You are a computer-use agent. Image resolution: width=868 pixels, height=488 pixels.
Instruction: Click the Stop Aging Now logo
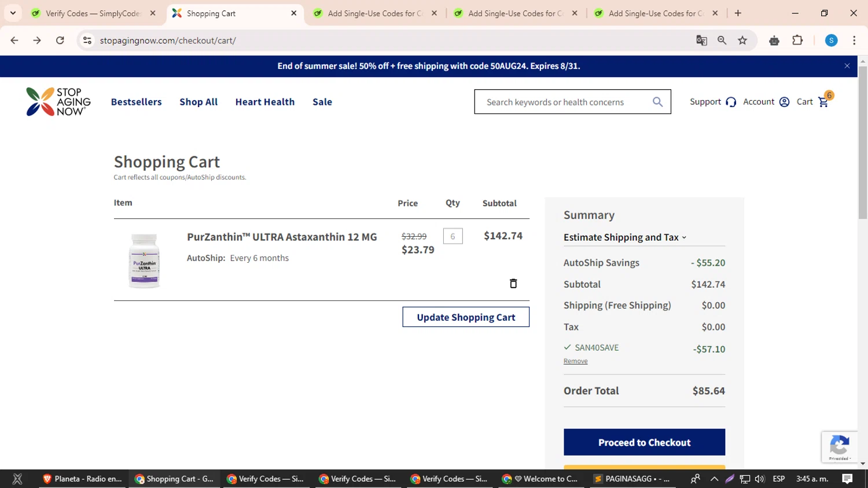(x=58, y=102)
